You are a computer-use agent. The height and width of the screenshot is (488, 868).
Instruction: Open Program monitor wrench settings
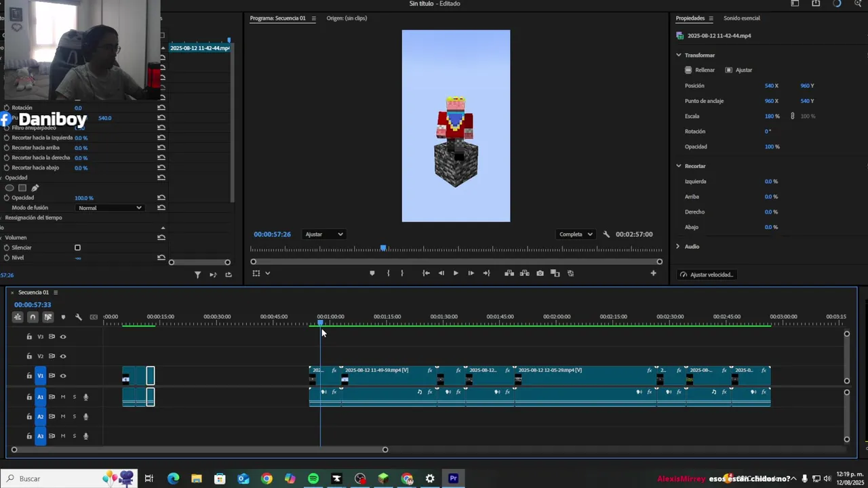pos(606,235)
